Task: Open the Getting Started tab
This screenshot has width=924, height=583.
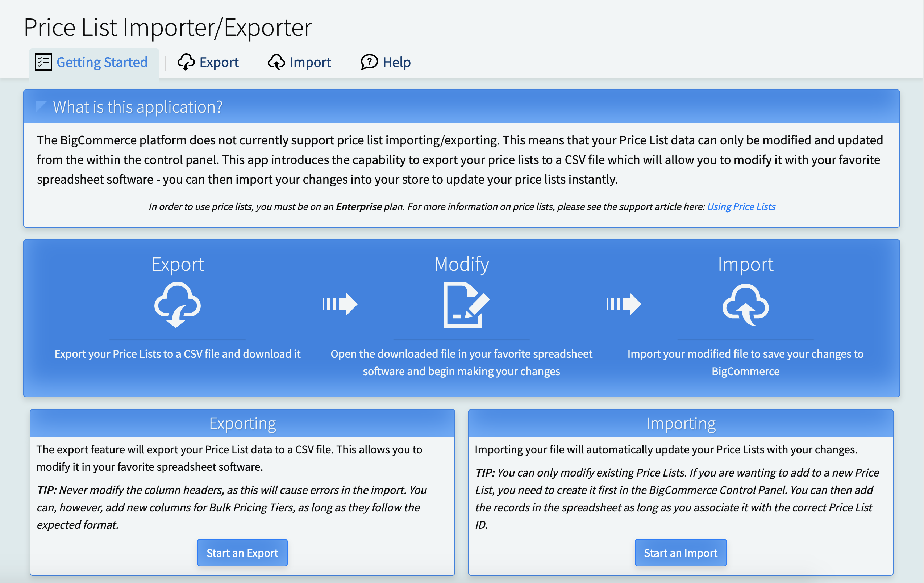Action: (94, 62)
